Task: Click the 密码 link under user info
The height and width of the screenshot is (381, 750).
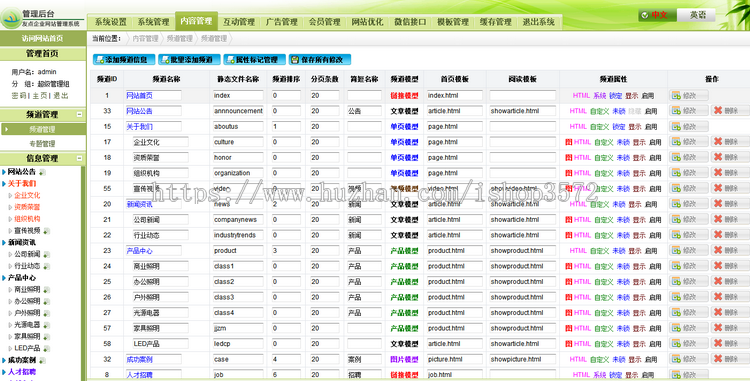Action: coord(19,96)
